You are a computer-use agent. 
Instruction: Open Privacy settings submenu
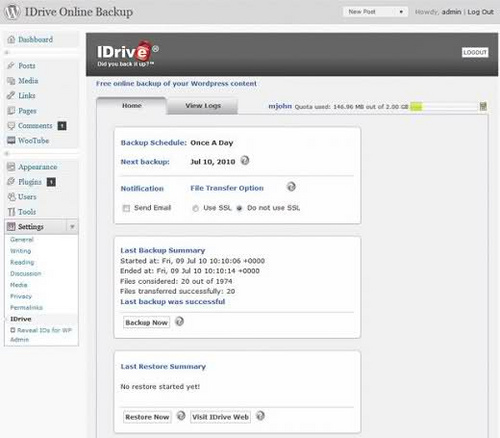coord(21,296)
